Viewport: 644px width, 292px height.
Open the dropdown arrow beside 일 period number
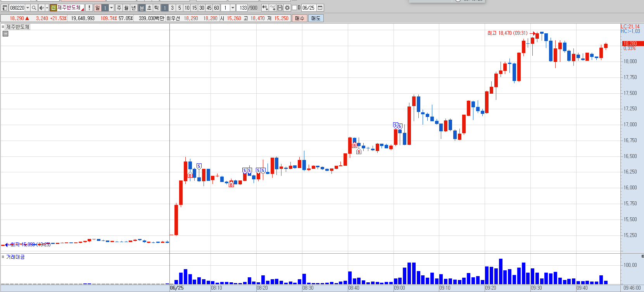111,8
